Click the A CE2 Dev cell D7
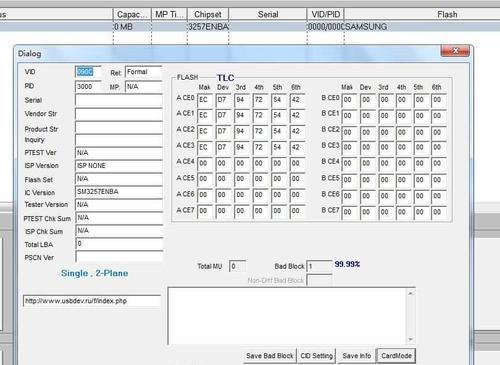 click(223, 131)
